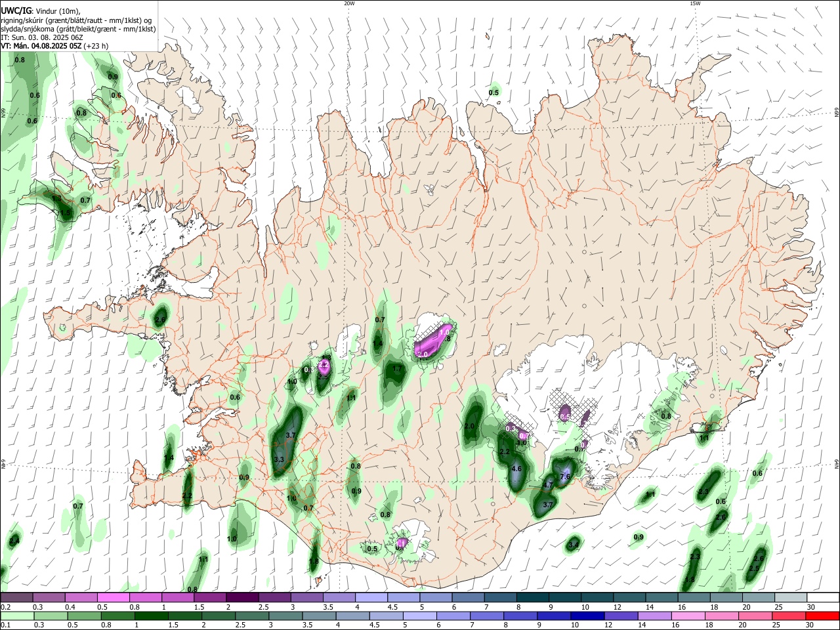The height and width of the screenshot is (630, 840).
Task: Click the 'VT: Mán. 04.08.2025 05Z (+23 h)' line
Action: point(54,46)
